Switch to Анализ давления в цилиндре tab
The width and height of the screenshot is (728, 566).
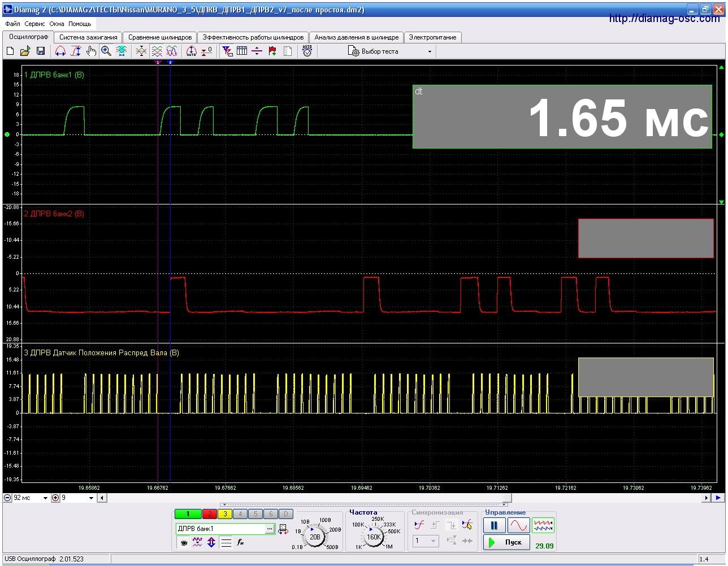357,37
